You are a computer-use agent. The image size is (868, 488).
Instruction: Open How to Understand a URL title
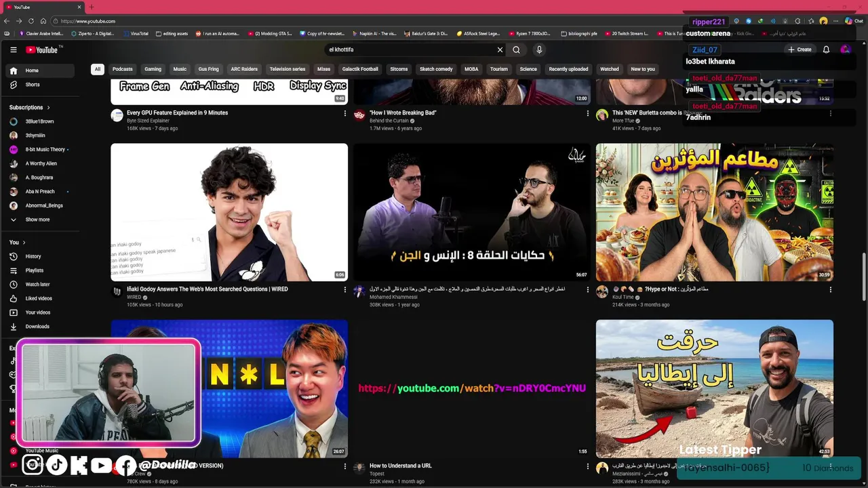[x=401, y=466]
